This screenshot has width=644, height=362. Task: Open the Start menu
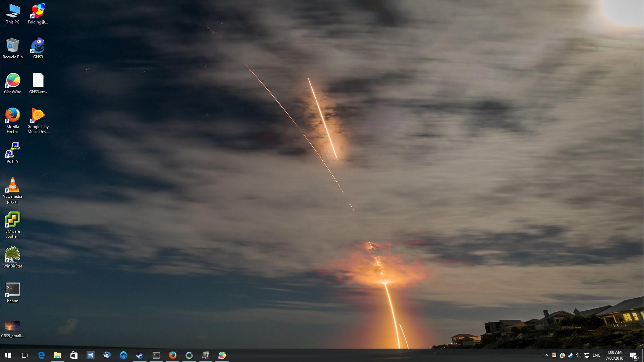click(8, 355)
